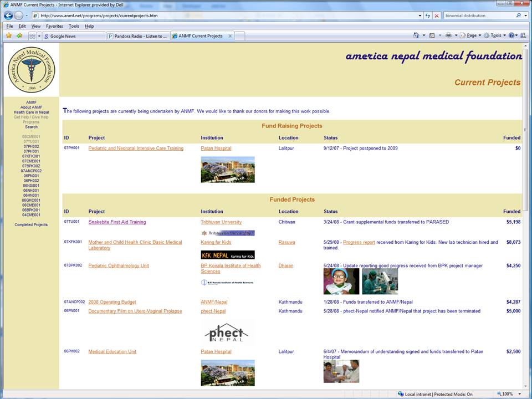Screen dimensions: 532x399
Task: Click the Home icon in the command bar
Action: [416, 35]
